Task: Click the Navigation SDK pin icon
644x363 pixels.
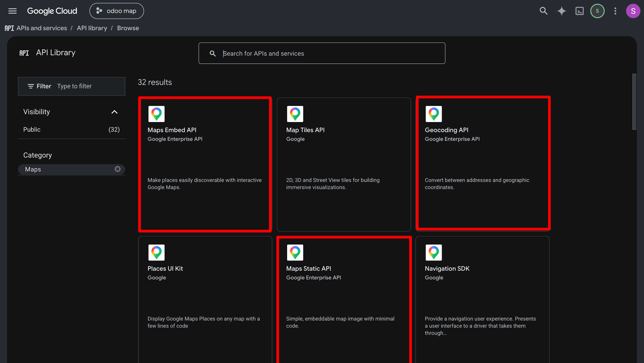Action: point(433,252)
